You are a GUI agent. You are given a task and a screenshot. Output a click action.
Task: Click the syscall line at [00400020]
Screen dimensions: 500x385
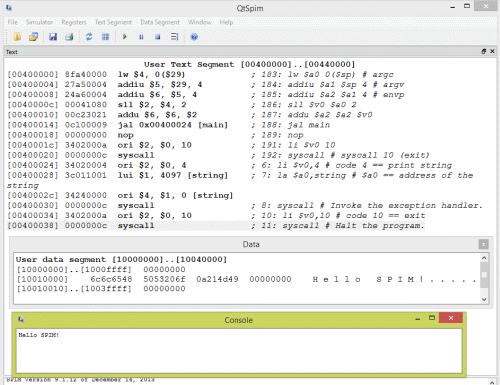[x=218, y=155]
